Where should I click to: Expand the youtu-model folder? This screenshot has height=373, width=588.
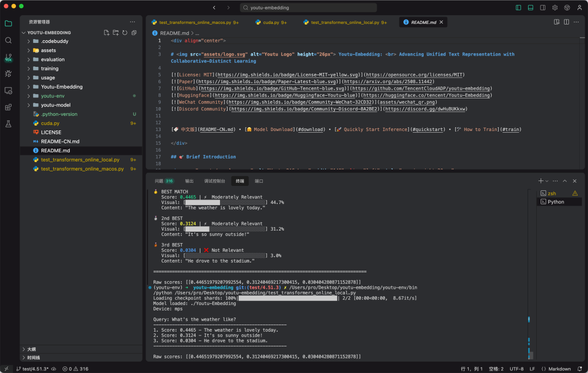pos(55,105)
